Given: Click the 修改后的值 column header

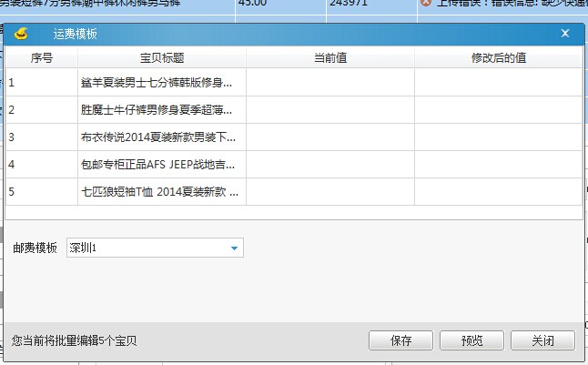Looking at the screenshot, I should [x=498, y=57].
